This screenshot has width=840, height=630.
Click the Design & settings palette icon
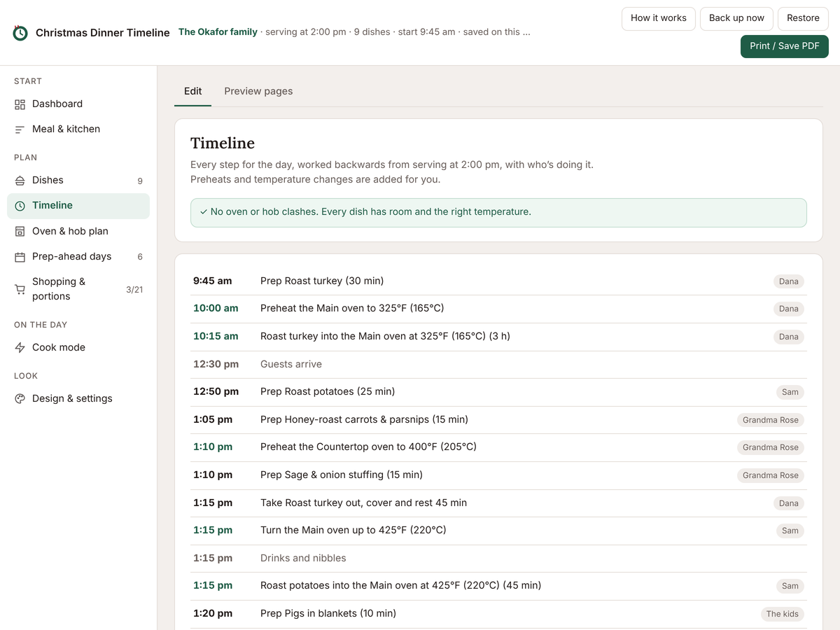(x=20, y=399)
